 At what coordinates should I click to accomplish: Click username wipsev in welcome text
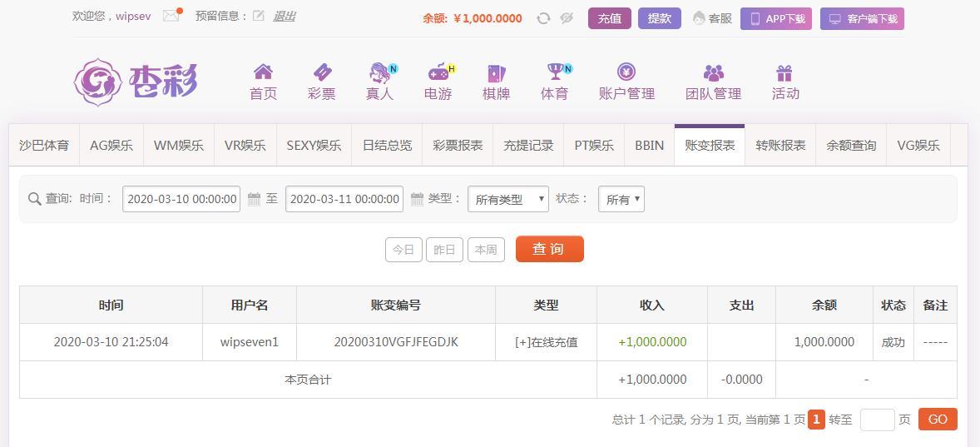(x=133, y=17)
